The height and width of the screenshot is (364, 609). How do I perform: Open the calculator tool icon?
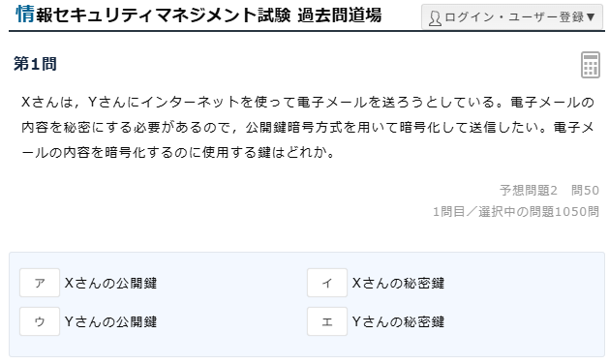click(x=591, y=65)
